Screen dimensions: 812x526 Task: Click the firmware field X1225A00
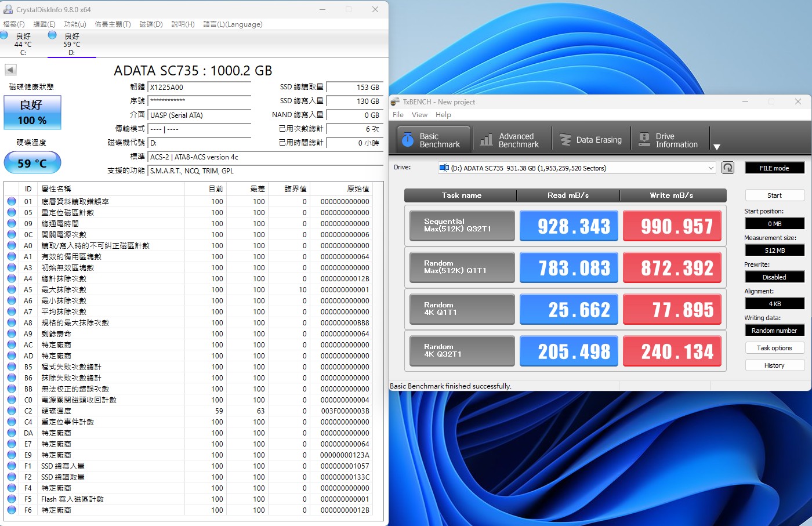[200, 88]
